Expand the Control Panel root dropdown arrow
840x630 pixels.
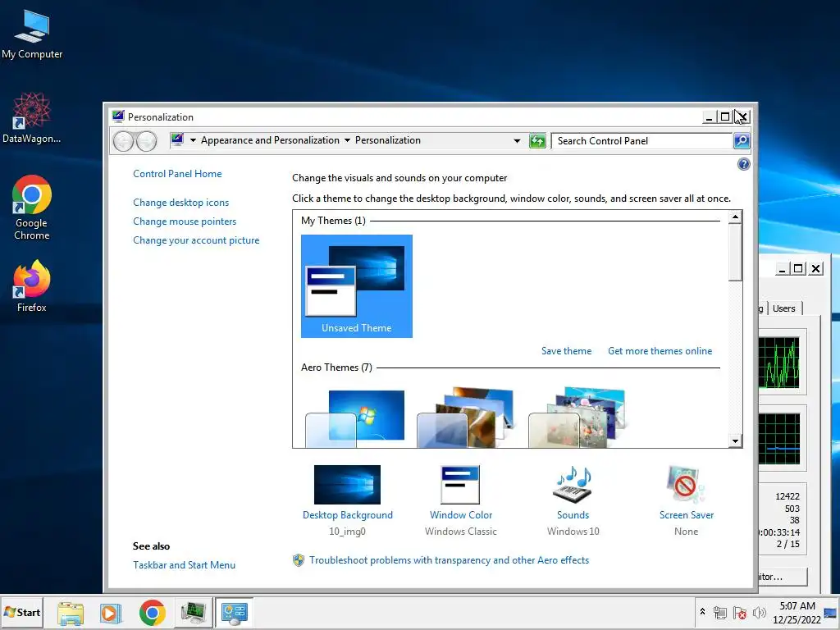(193, 140)
